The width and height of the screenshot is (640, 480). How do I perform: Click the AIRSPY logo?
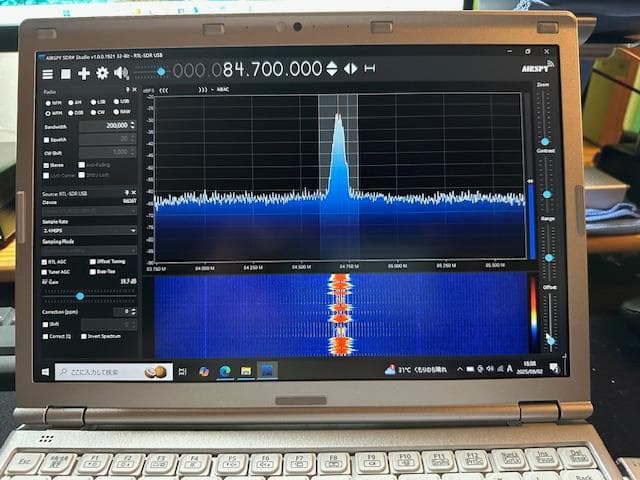pyautogui.click(x=538, y=67)
